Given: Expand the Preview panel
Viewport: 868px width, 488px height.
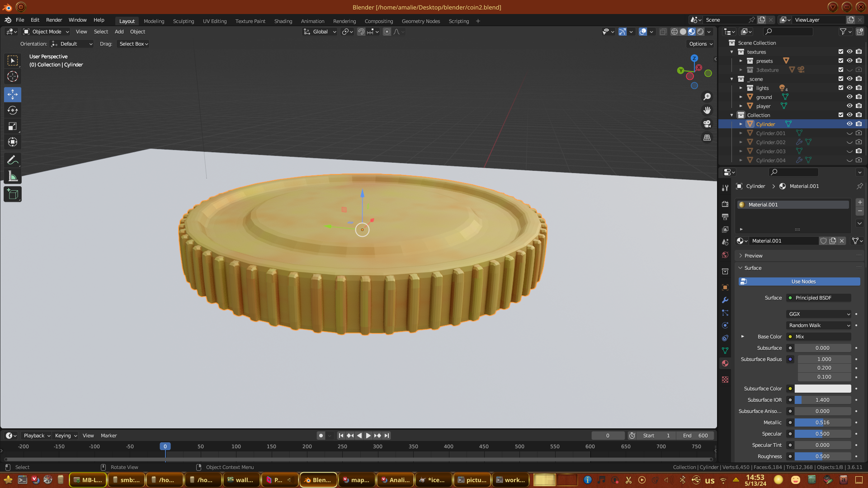Looking at the screenshot, I should pyautogui.click(x=753, y=256).
